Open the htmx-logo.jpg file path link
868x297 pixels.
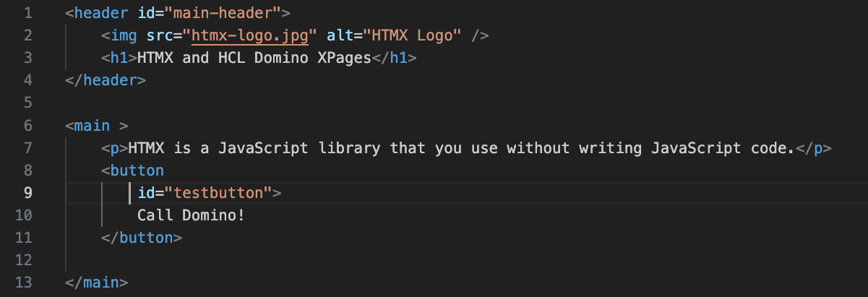(249, 35)
